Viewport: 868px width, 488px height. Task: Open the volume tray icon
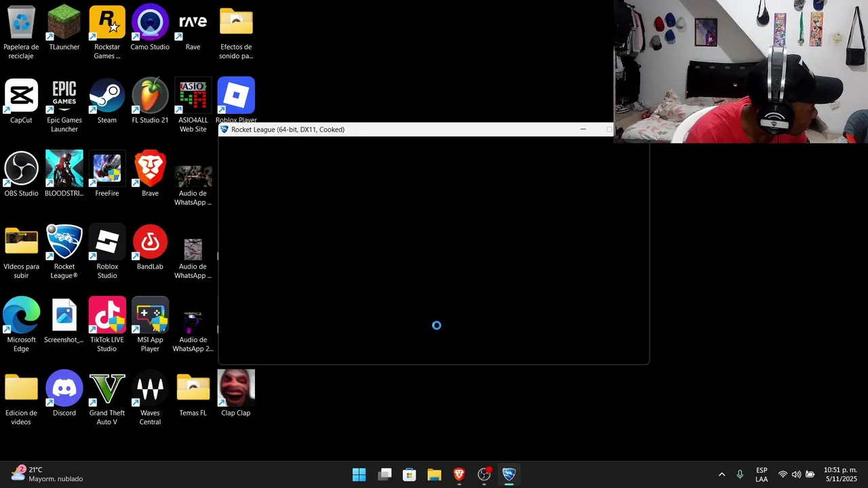[x=796, y=474]
